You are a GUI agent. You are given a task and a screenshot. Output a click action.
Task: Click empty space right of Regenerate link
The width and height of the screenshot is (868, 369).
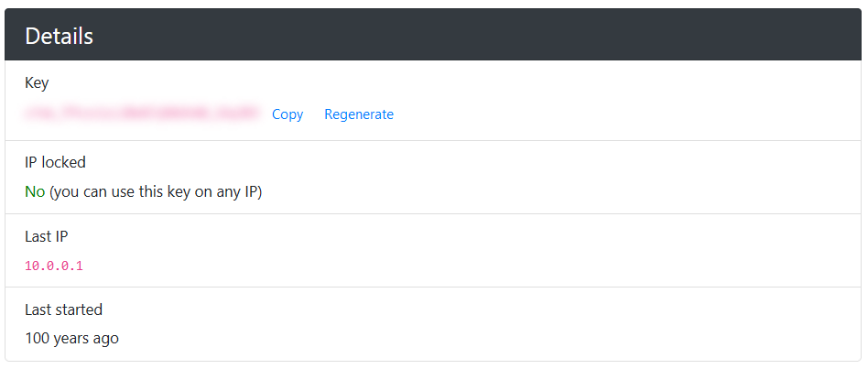(x=623, y=114)
